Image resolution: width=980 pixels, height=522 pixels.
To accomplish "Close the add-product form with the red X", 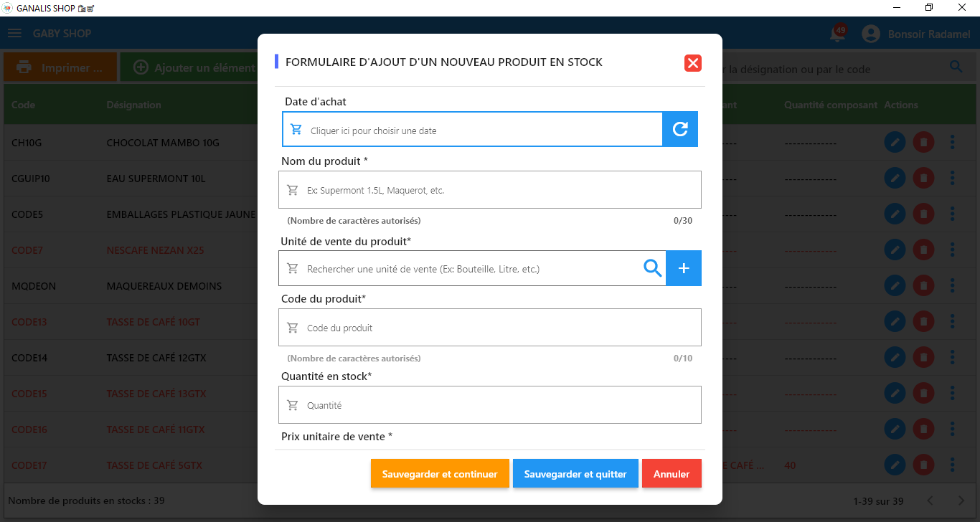I will (692, 63).
